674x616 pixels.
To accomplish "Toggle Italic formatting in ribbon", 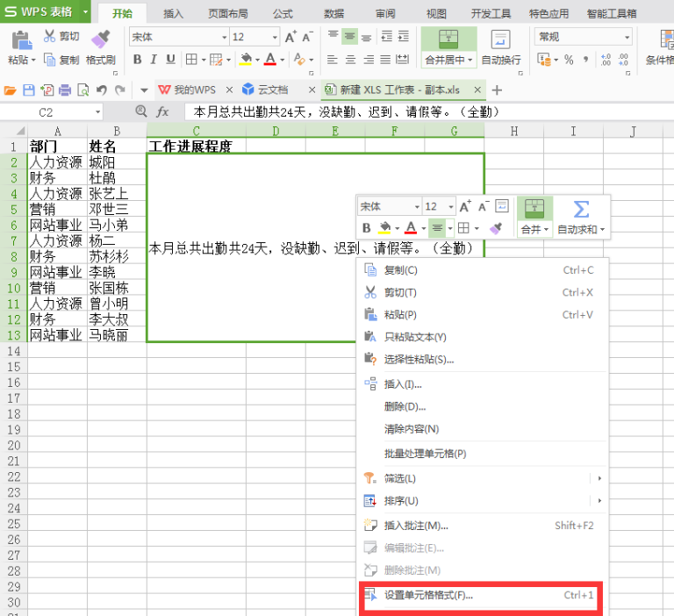I will click(x=154, y=60).
